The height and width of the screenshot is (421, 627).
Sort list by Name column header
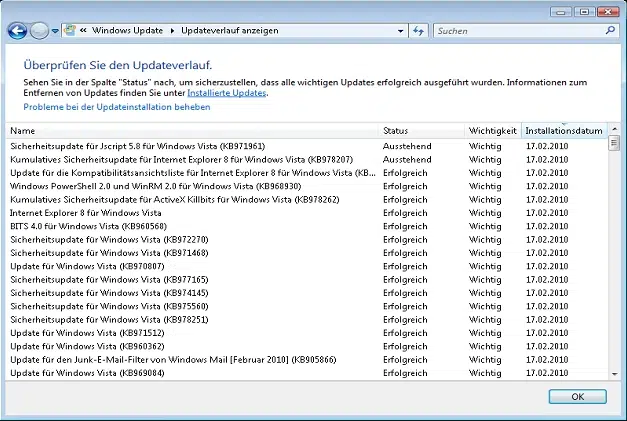tap(192, 131)
